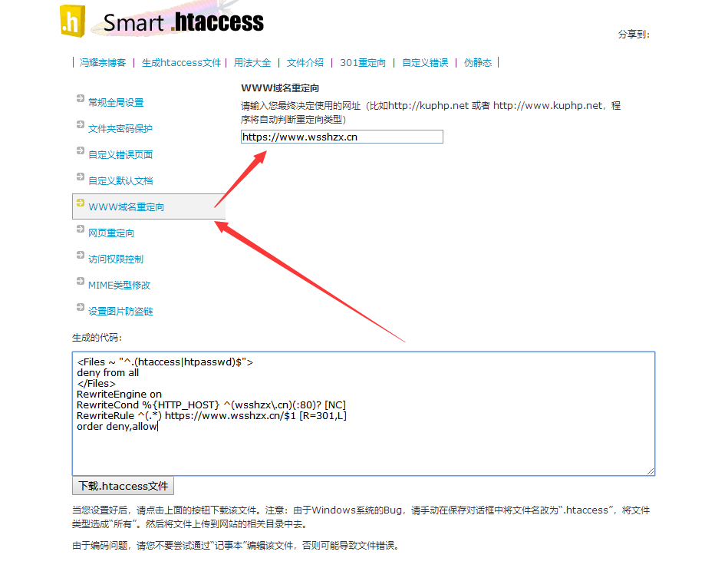Open the 伪静态 menu item
728x568 pixels.
(477, 63)
